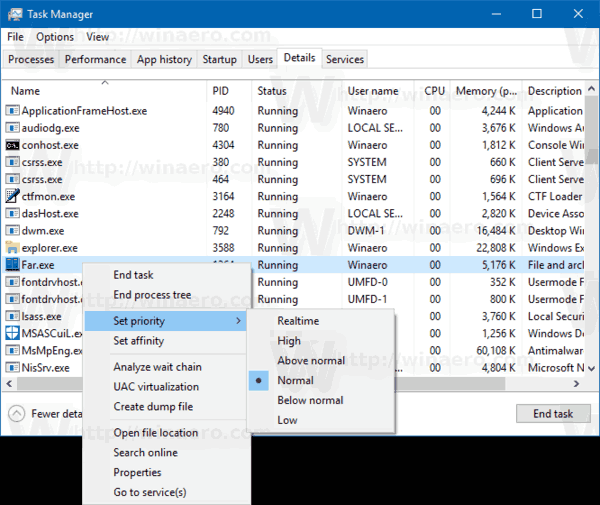This screenshot has height=505, width=600.
Task: Select the 60,108 K memory cell
Action: [496, 350]
